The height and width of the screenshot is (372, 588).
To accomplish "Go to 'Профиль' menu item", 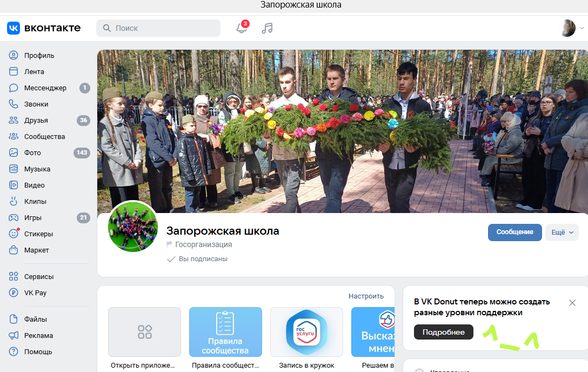I will coord(39,56).
